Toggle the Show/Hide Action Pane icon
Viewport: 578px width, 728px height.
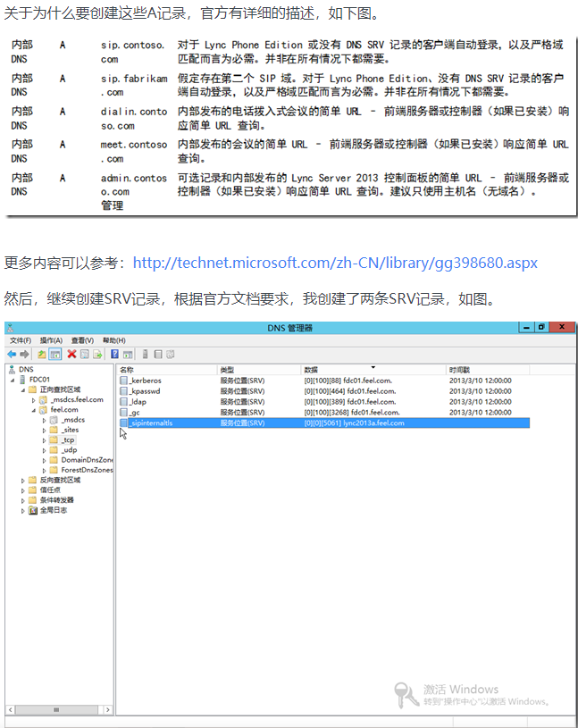(128, 355)
